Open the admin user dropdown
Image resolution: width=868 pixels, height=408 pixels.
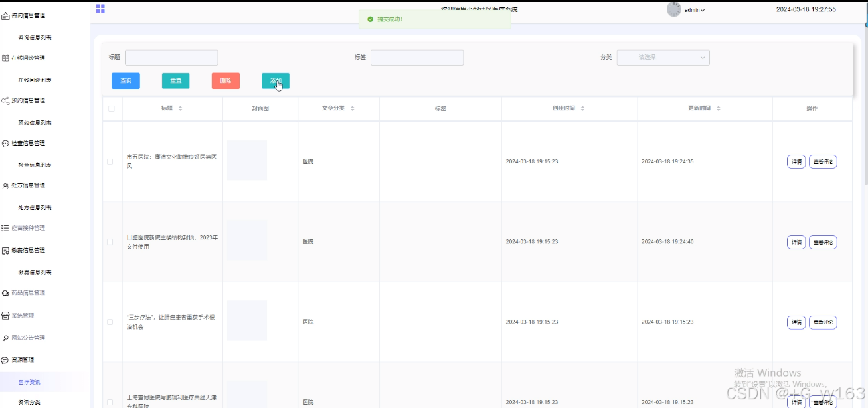tap(694, 10)
